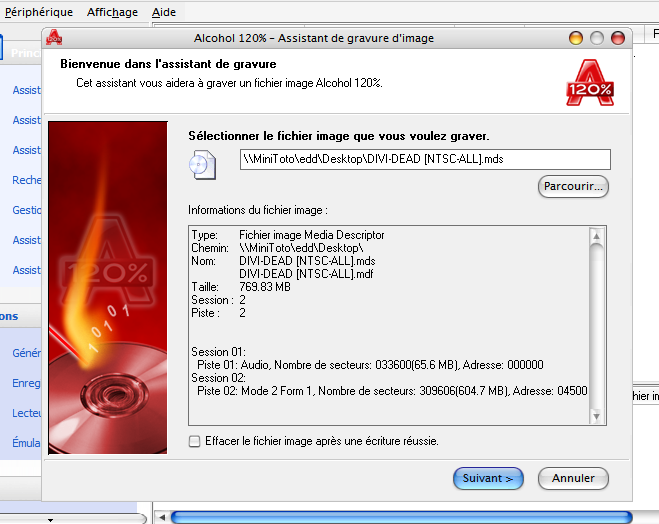The height and width of the screenshot is (524, 659).
Task: Minimize the wizard with the orange button
Action: [x=576, y=38]
